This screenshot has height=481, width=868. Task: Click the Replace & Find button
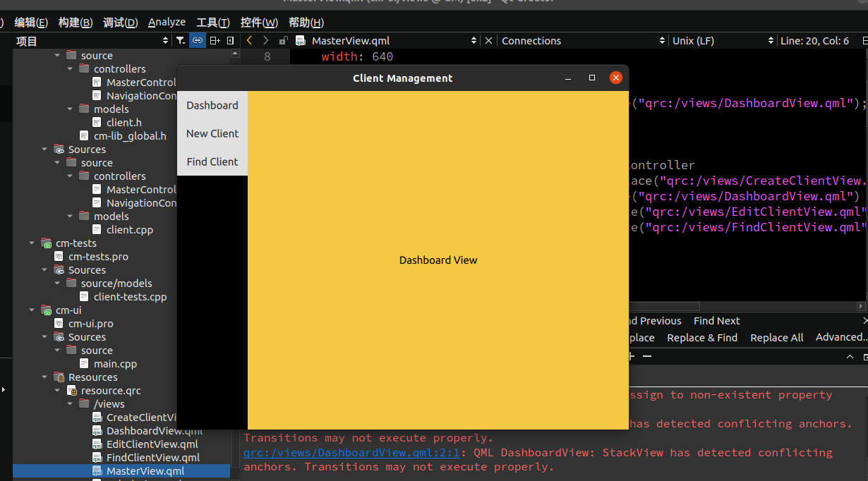702,338
